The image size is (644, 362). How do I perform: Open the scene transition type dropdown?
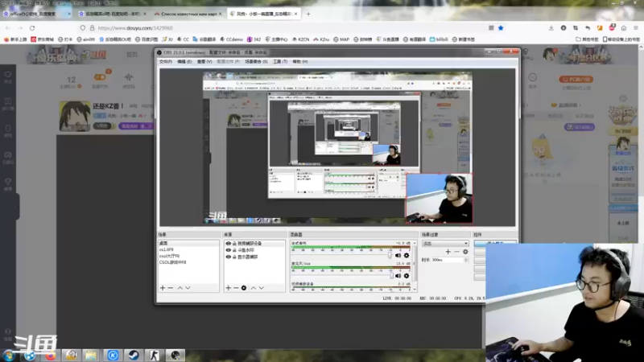pos(445,244)
